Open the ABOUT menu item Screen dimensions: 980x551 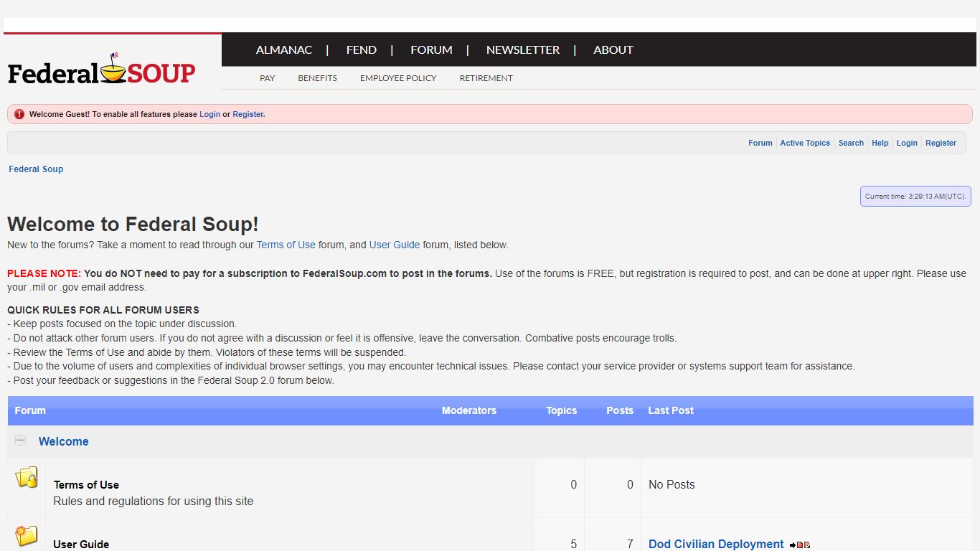point(613,50)
